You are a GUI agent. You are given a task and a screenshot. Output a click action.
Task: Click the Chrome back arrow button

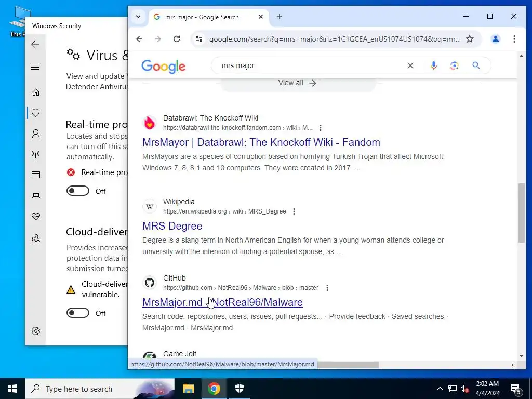point(139,39)
